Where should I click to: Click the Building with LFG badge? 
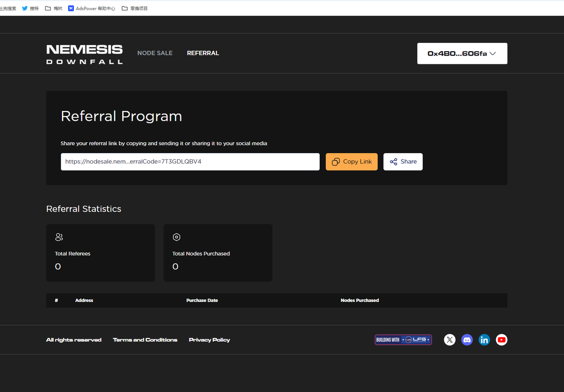point(403,340)
